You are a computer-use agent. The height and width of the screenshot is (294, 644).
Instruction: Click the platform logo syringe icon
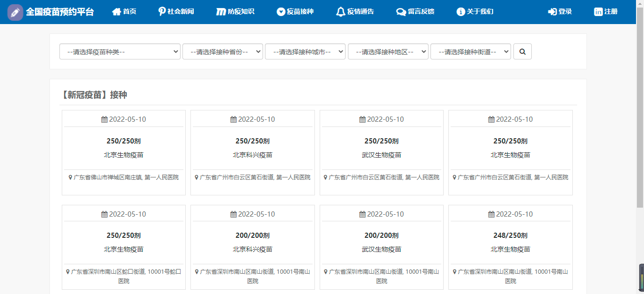coord(15,12)
